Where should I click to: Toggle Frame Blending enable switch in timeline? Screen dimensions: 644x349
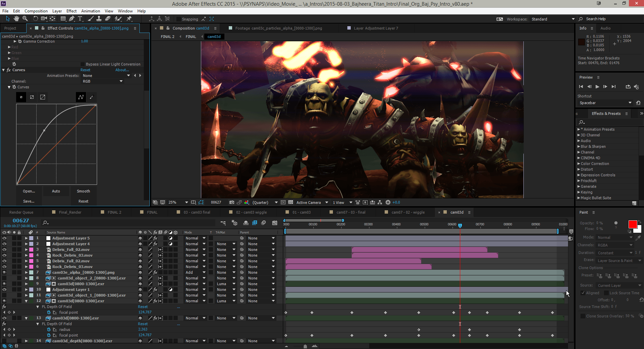click(x=255, y=223)
